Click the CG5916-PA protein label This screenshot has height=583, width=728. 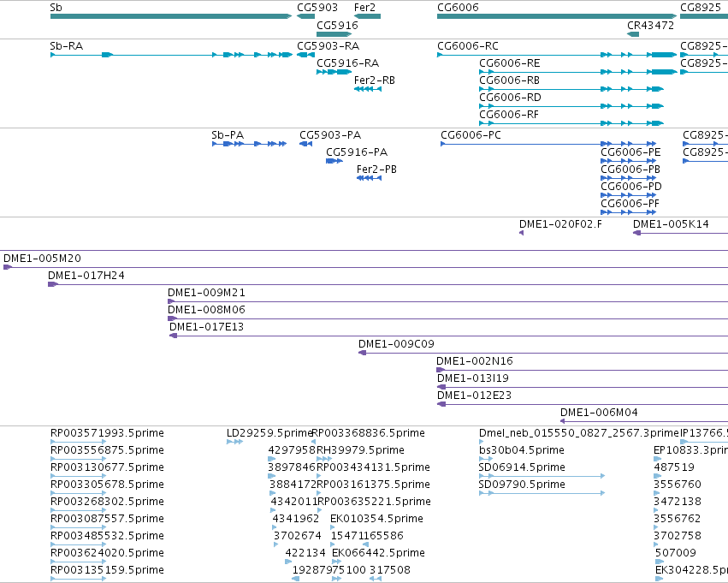(x=357, y=152)
